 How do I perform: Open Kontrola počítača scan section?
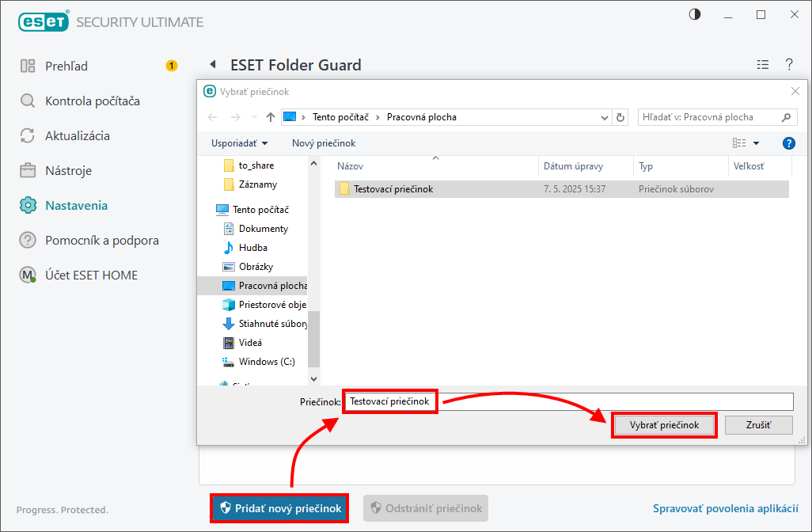click(80, 101)
